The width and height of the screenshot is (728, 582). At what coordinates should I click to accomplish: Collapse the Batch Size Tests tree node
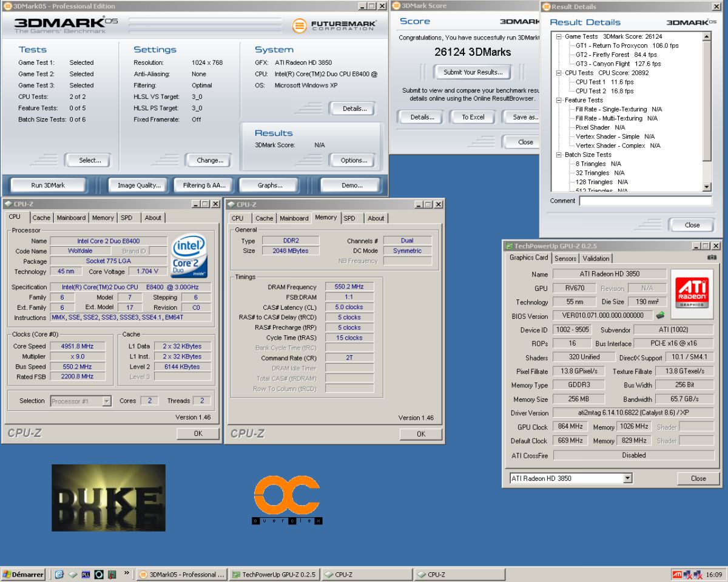559,155
